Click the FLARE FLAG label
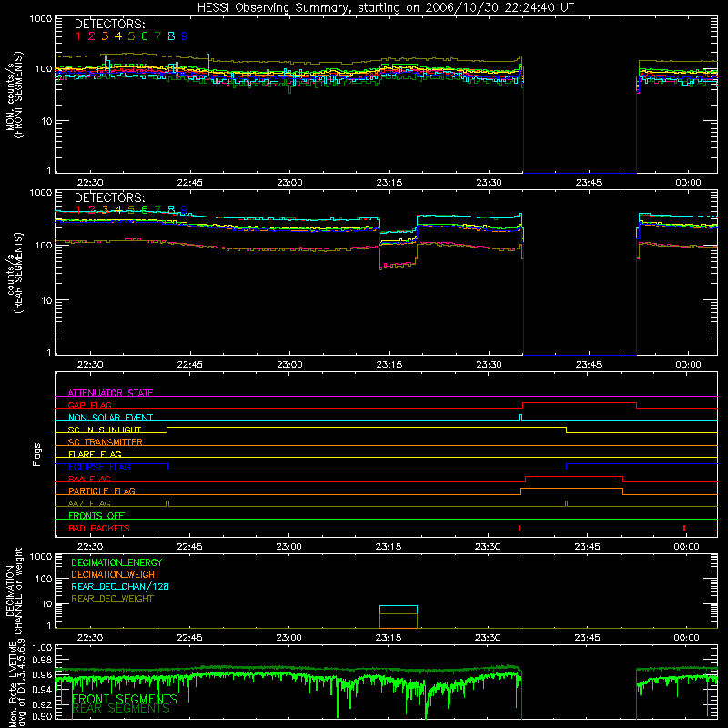 95,454
